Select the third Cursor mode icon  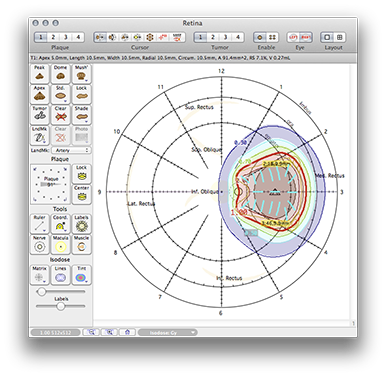click(x=125, y=37)
